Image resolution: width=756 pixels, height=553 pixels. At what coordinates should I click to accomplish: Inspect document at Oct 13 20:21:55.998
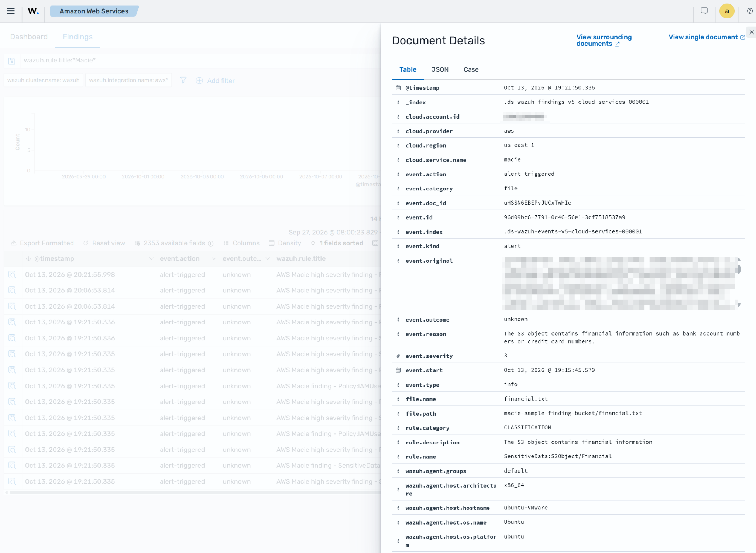tap(12, 275)
